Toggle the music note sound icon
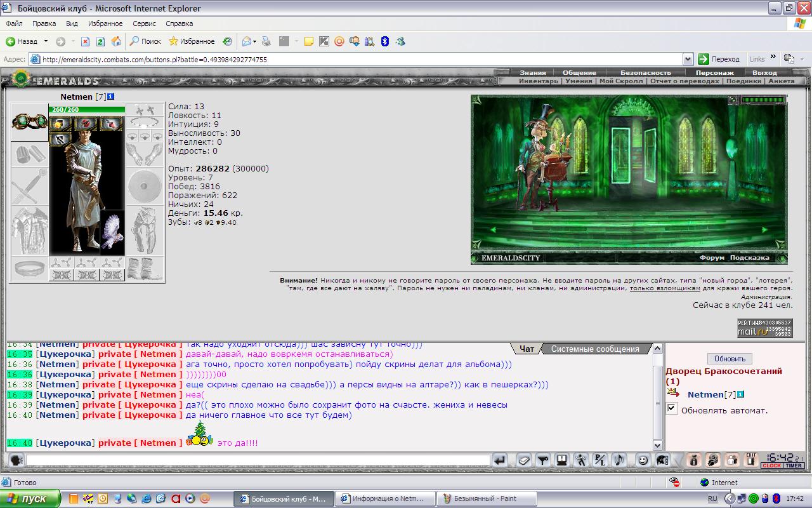The height and width of the screenshot is (508, 812). [619, 461]
